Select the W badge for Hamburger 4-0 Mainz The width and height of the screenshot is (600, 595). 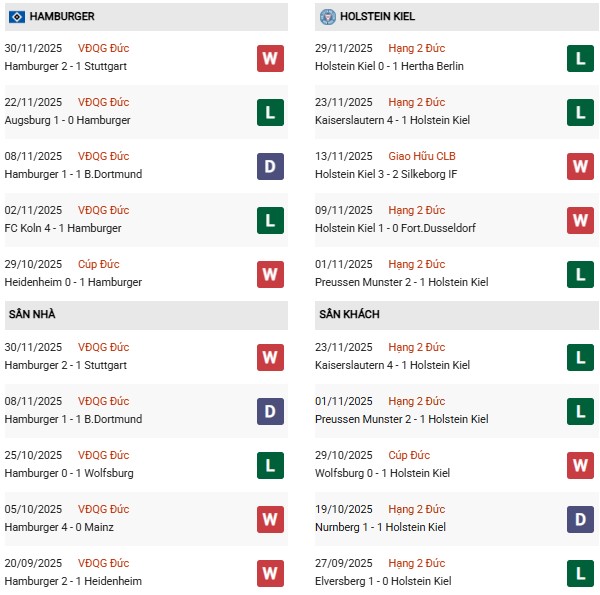click(270, 519)
